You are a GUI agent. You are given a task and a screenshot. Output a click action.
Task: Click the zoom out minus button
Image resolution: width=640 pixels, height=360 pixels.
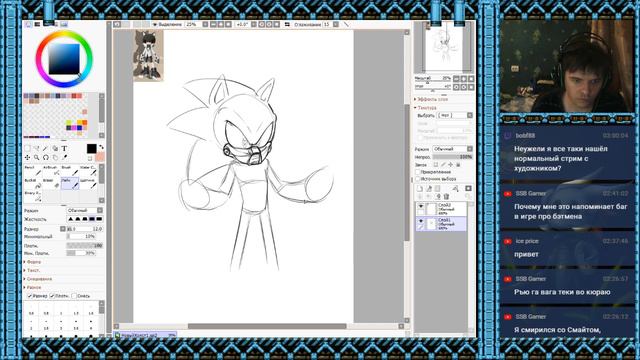click(x=213, y=24)
